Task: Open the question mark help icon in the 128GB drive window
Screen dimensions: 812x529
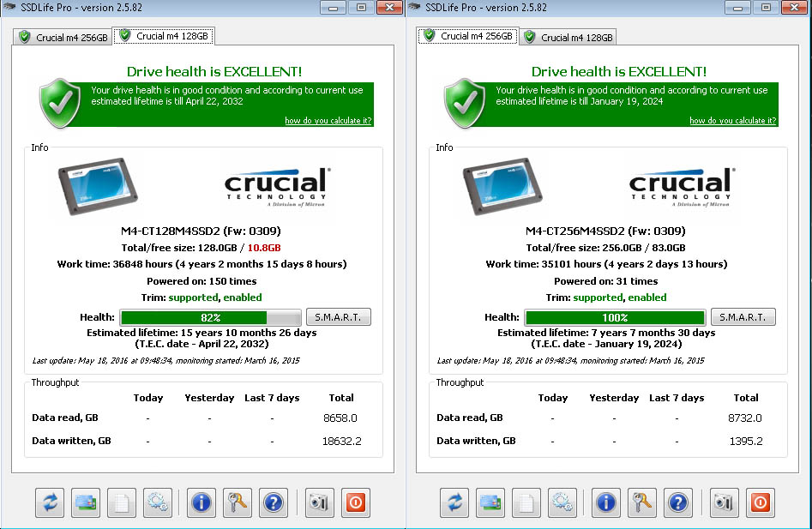Action: [x=274, y=502]
